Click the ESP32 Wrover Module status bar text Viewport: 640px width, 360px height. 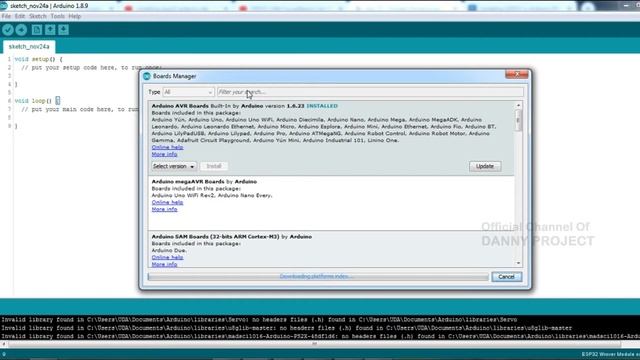click(610, 354)
